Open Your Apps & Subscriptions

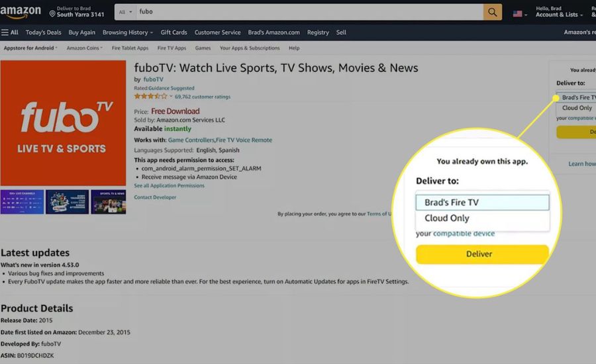coord(250,48)
